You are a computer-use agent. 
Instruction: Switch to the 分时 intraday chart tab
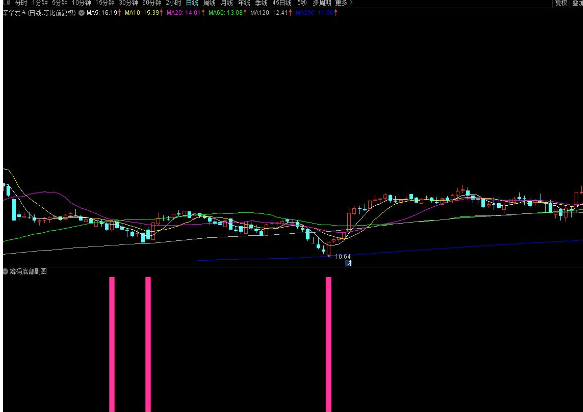pyautogui.click(x=21, y=3)
